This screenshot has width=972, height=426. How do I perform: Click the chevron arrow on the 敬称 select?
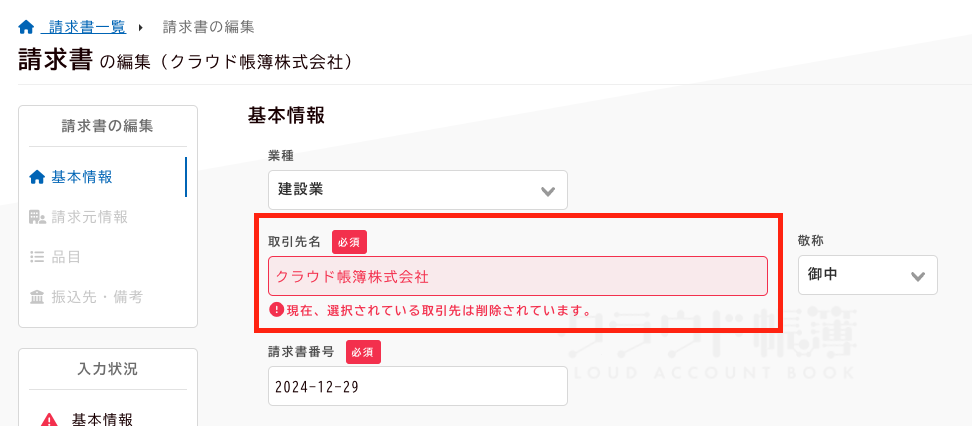[917, 276]
